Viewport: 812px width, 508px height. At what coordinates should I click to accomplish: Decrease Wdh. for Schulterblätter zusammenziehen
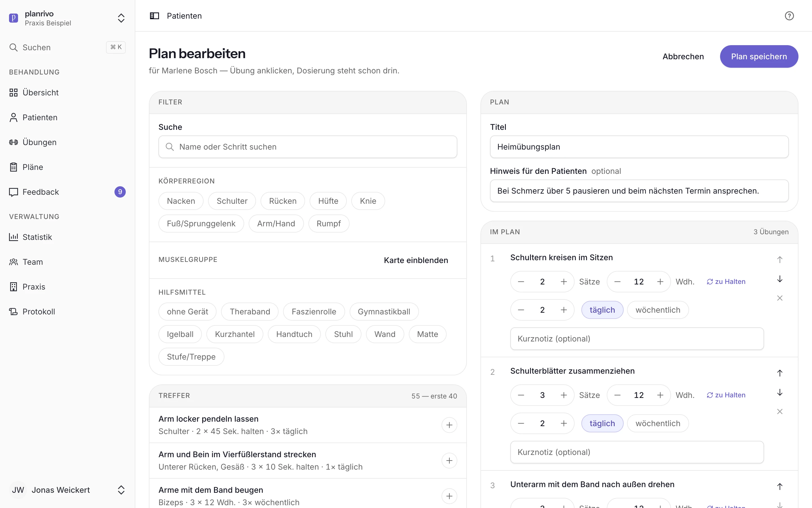click(617, 395)
